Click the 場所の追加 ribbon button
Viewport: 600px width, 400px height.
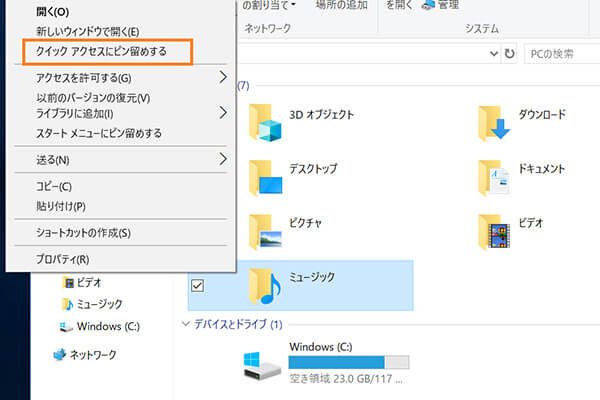point(341,5)
